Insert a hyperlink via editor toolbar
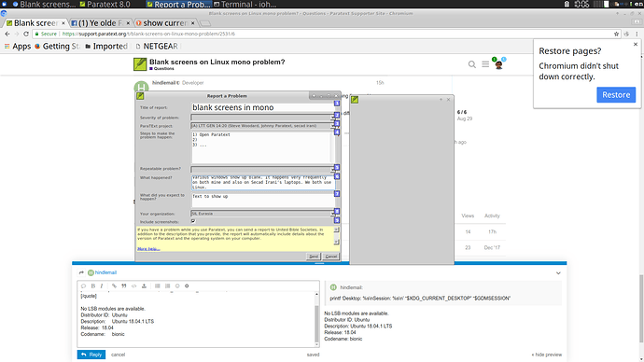The height and width of the screenshot is (362, 644). click(x=114, y=286)
